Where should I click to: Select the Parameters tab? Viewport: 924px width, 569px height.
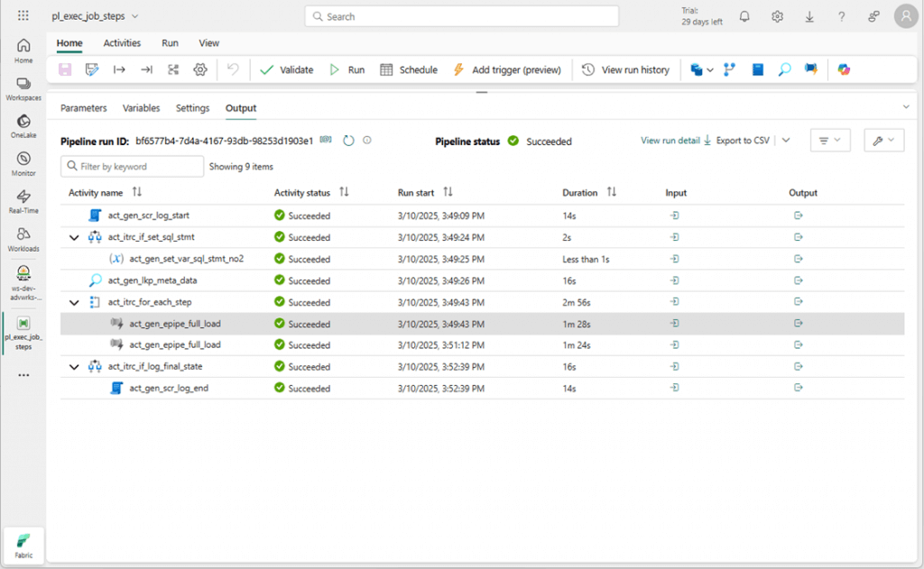83,108
